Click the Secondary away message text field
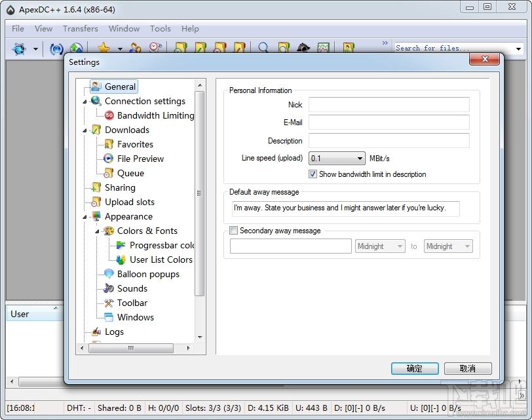Screen dimensions: 532x420 coord(290,246)
